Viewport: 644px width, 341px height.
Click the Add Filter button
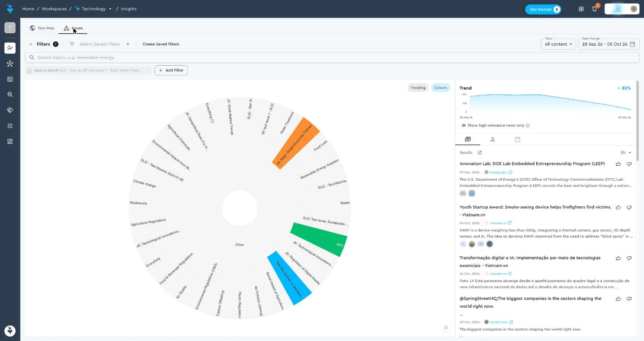(x=171, y=70)
